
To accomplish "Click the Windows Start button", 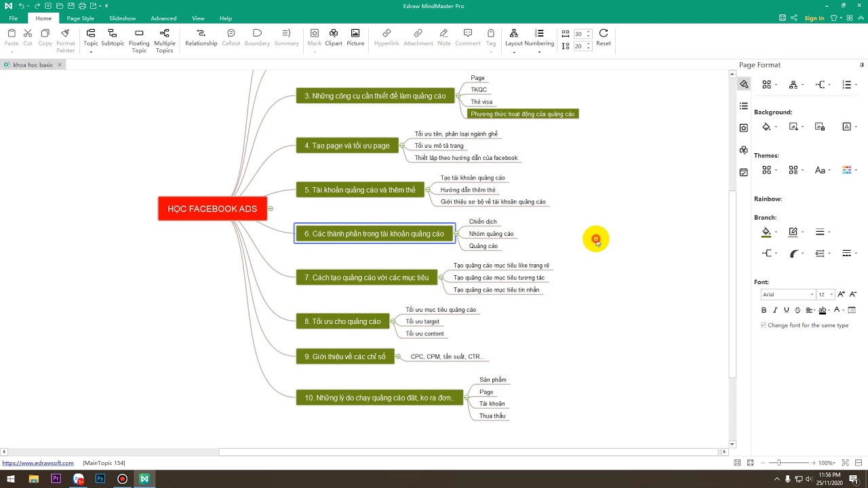I will tap(11, 479).
